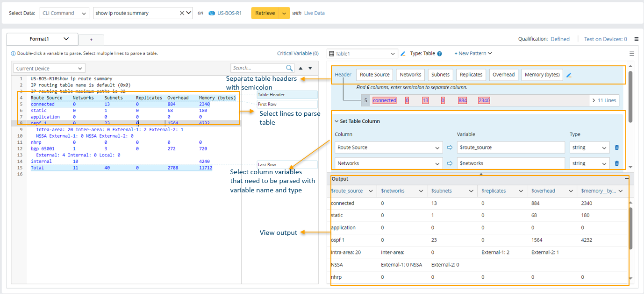This screenshot has height=296, width=644.
Task: Open the New Pattern dropdown
Action: tap(473, 54)
